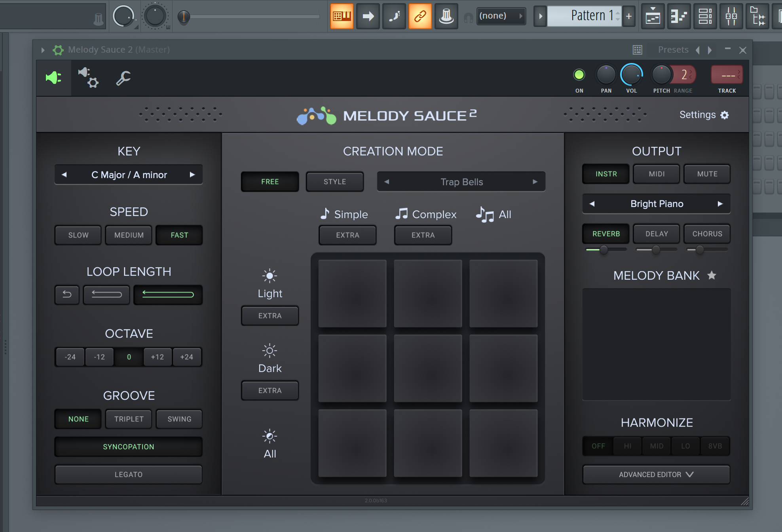Expand the ADVANCED EDITOR panel
782x532 pixels.
pos(656,474)
